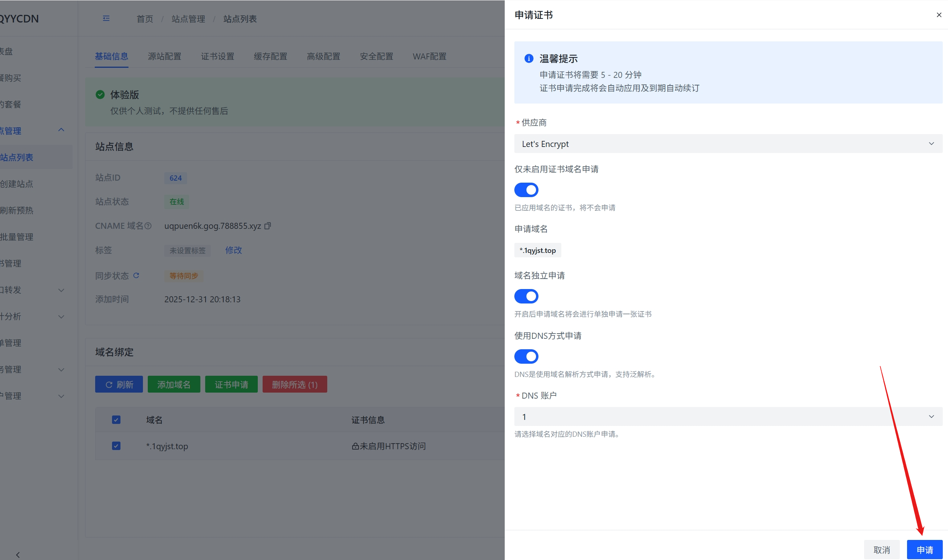Switch to the 证书设置 tab
The image size is (948, 560).
click(218, 56)
